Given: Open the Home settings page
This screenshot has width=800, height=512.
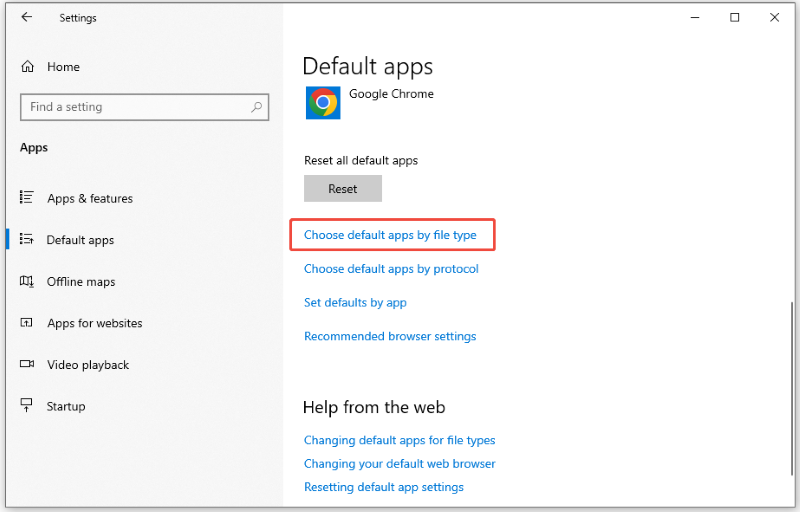Looking at the screenshot, I should [x=63, y=67].
